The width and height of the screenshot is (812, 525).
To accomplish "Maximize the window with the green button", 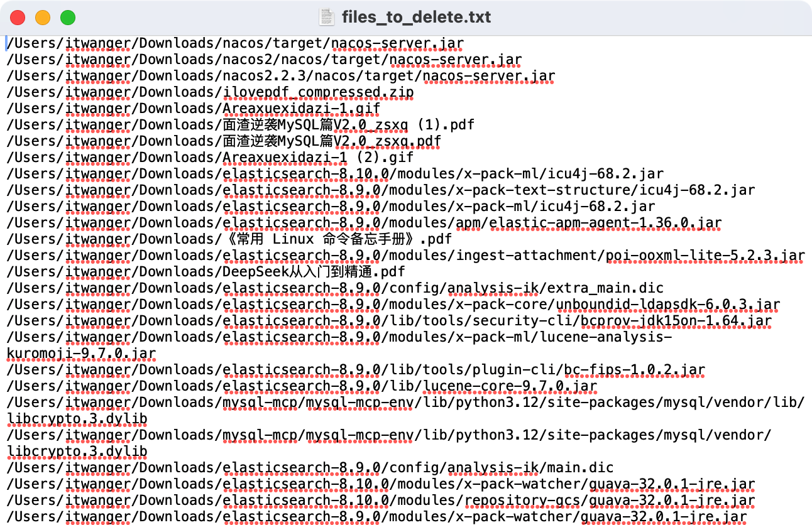I will (67, 18).
